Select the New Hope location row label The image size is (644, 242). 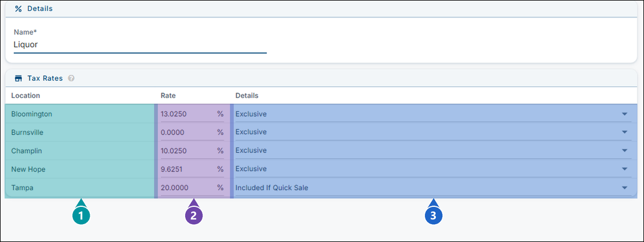pyautogui.click(x=28, y=169)
